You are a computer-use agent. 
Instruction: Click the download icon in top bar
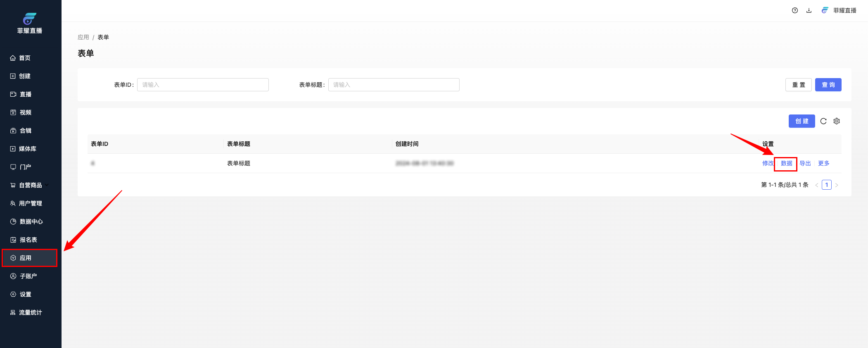click(809, 10)
